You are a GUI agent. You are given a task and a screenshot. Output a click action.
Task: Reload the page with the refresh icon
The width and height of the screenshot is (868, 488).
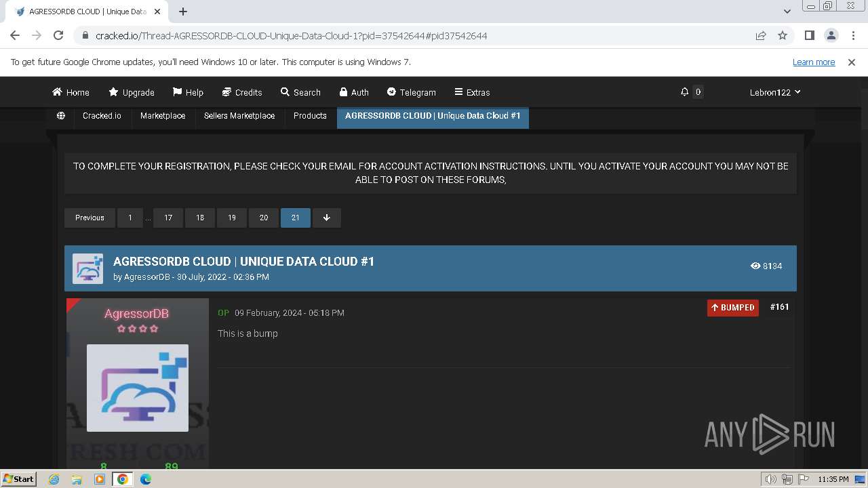click(x=58, y=35)
